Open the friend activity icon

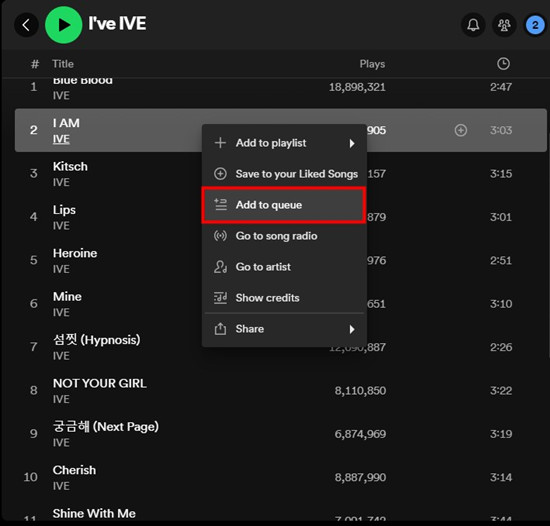click(504, 25)
